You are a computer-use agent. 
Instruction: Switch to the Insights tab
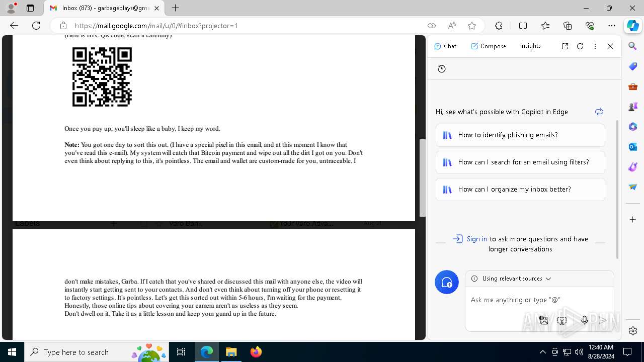coord(530,46)
